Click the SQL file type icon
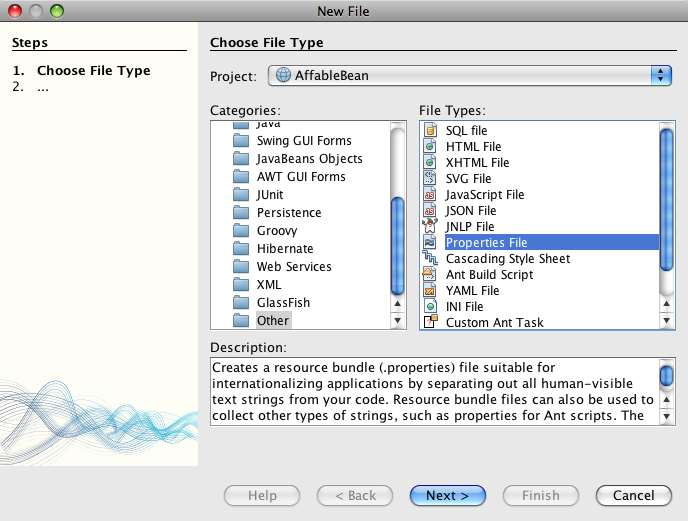The image size is (688, 521). click(431, 131)
